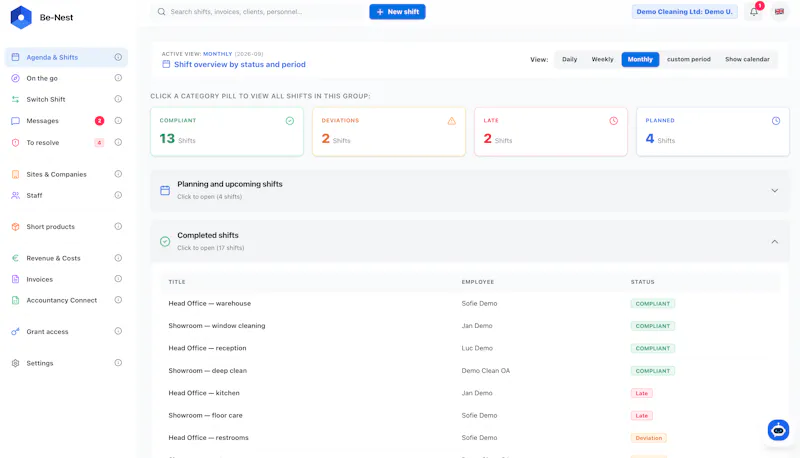Open Agenda & Shifts in sidebar
This screenshot has height=458, width=800.
pyautogui.click(x=66, y=57)
